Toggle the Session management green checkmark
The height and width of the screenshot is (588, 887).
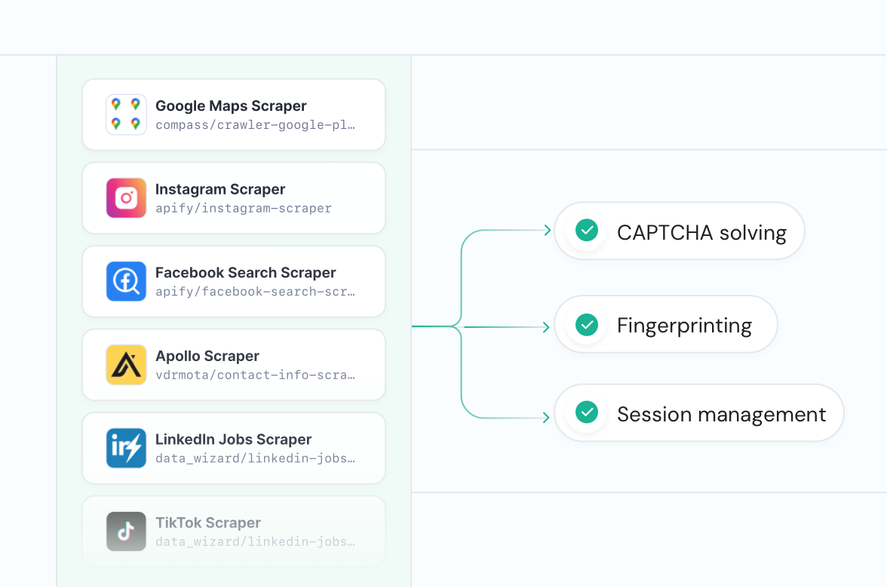587,412
